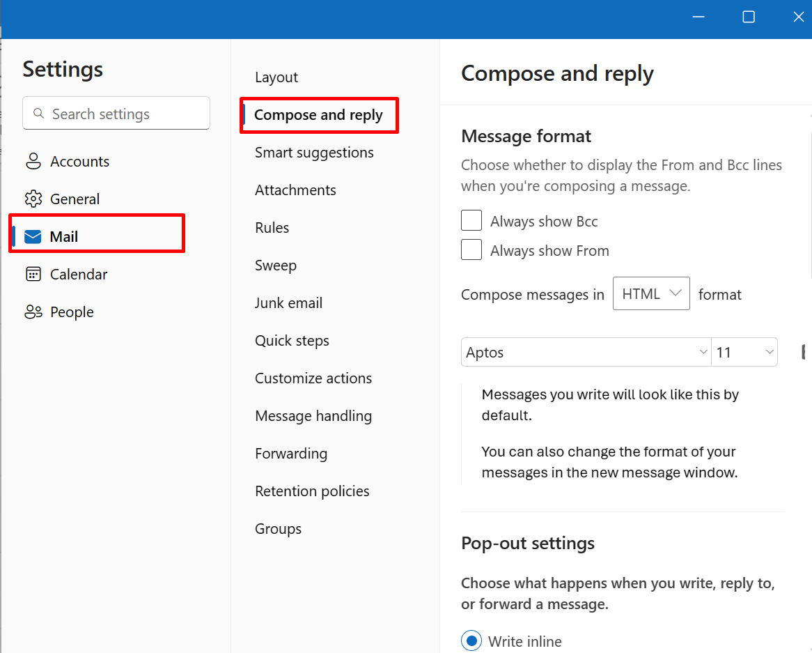
Task: Close the settings window
Action: tap(798, 17)
